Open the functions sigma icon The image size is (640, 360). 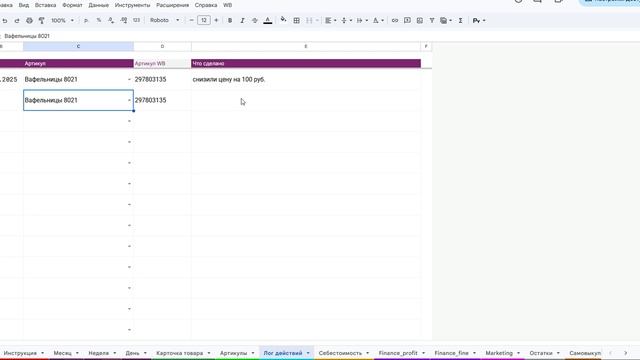pos(460,20)
